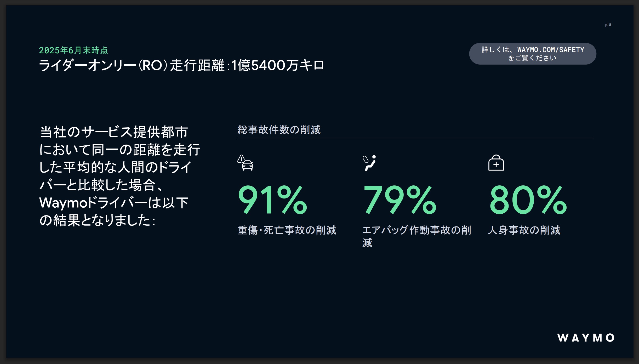Click the first-aid medical kit icon
This screenshot has width=639, height=364.
[496, 163]
